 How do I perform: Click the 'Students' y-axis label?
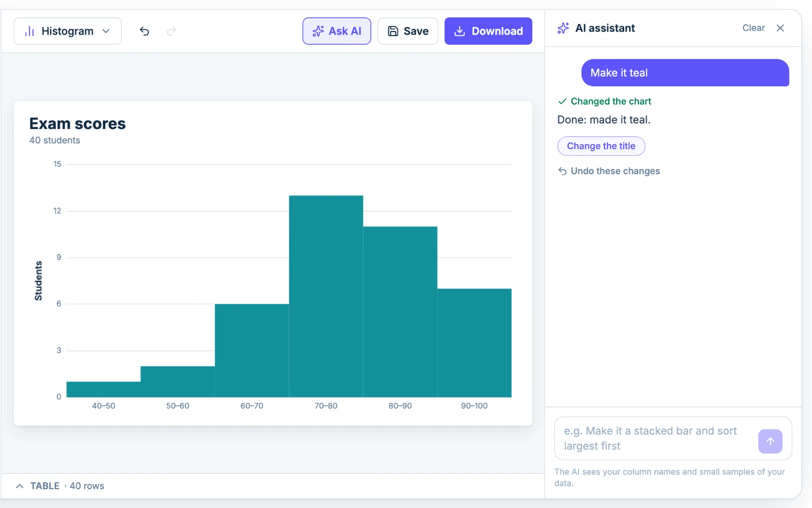(x=39, y=281)
